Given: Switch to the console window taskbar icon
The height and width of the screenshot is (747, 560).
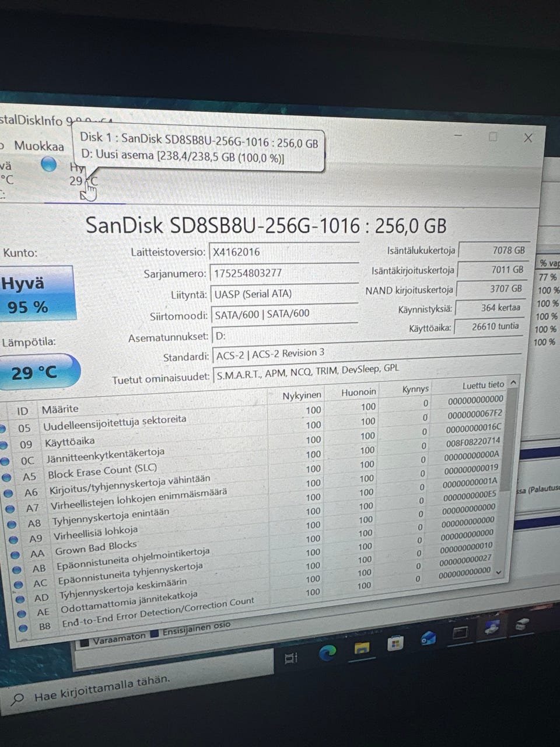Looking at the screenshot, I should pos(460,633).
